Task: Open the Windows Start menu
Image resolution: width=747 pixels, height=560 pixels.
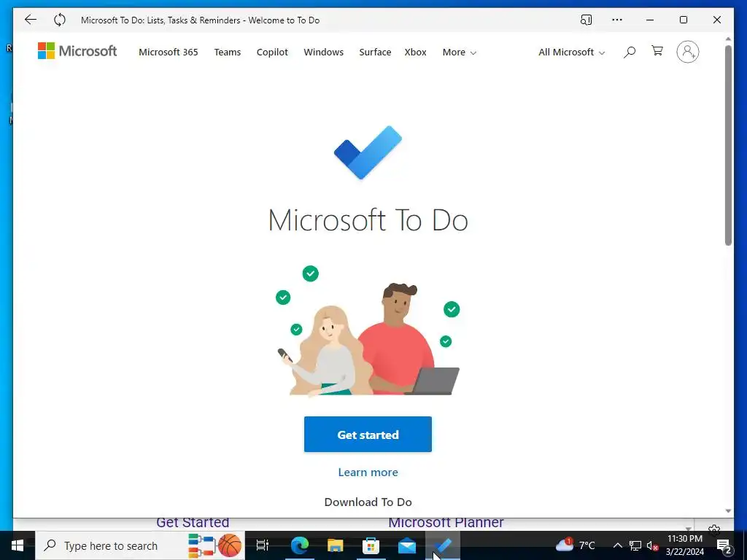Action: [x=18, y=545]
